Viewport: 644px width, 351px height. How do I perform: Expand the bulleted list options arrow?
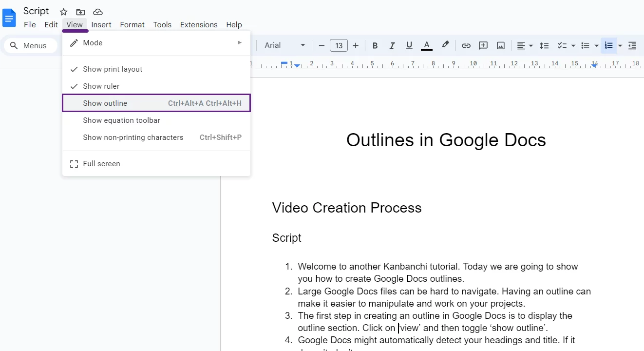tap(596, 45)
